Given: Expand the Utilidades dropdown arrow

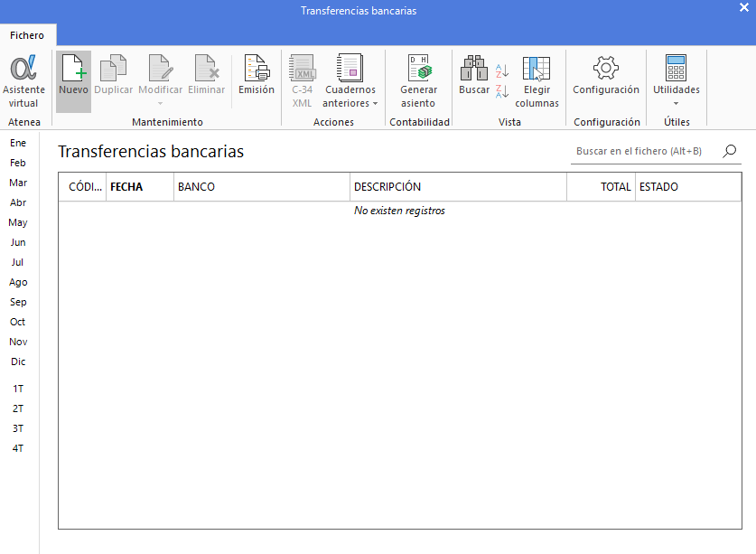Looking at the screenshot, I should [x=676, y=103].
